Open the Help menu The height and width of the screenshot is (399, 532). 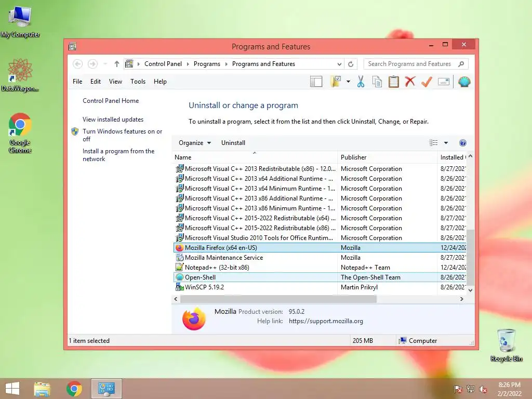point(160,82)
